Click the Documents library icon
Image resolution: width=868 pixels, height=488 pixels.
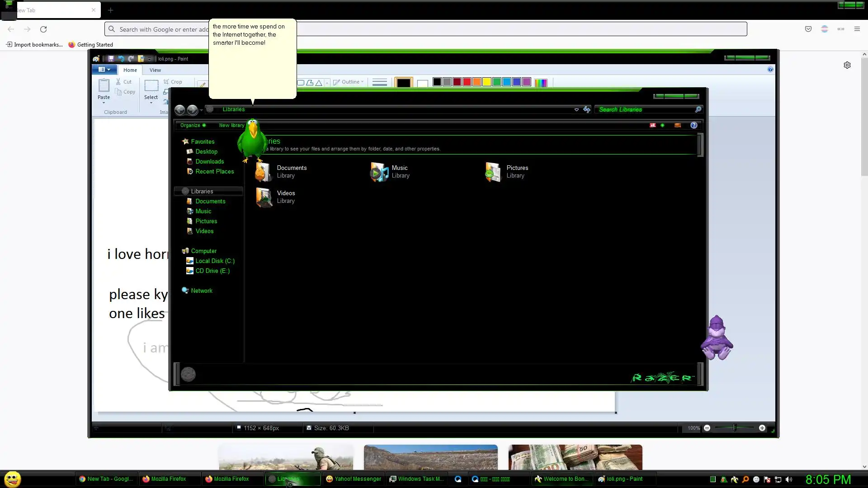(x=263, y=172)
